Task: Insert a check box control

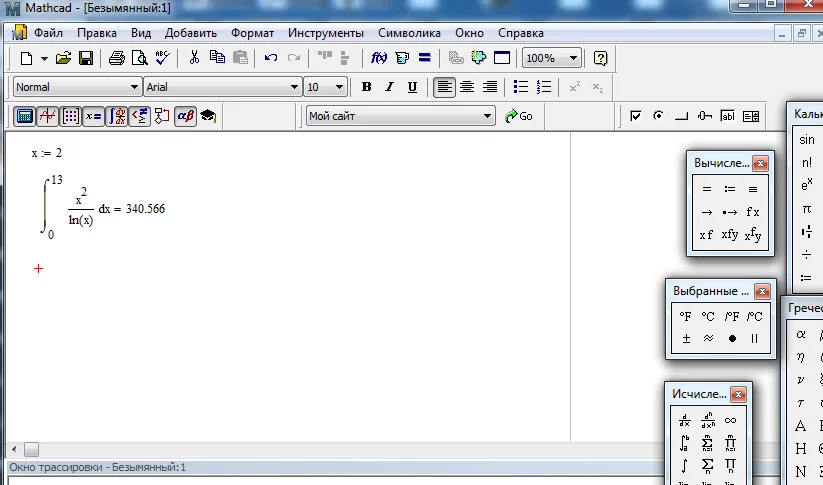Action: click(635, 116)
